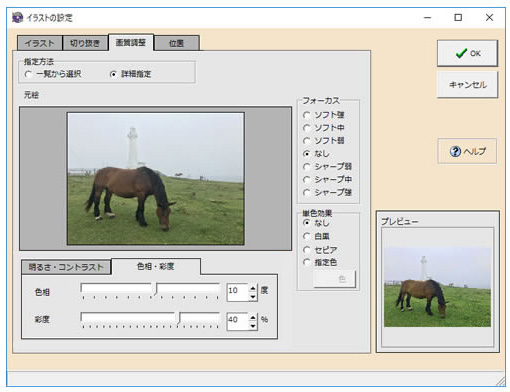Choose 白黒 monochrome effect

pos(316,236)
